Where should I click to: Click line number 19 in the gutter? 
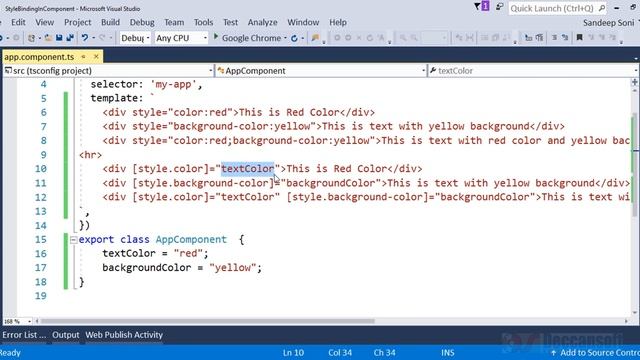coord(40,296)
